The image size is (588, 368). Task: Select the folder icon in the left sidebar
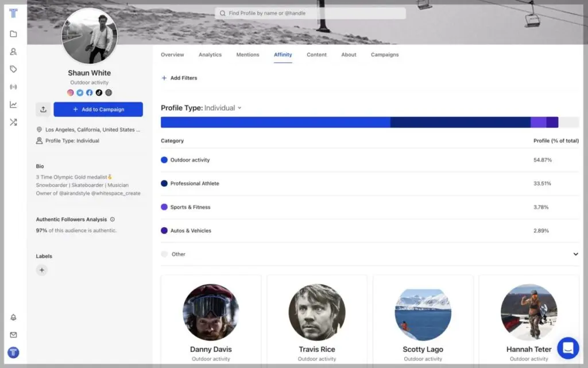pyautogui.click(x=13, y=34)
